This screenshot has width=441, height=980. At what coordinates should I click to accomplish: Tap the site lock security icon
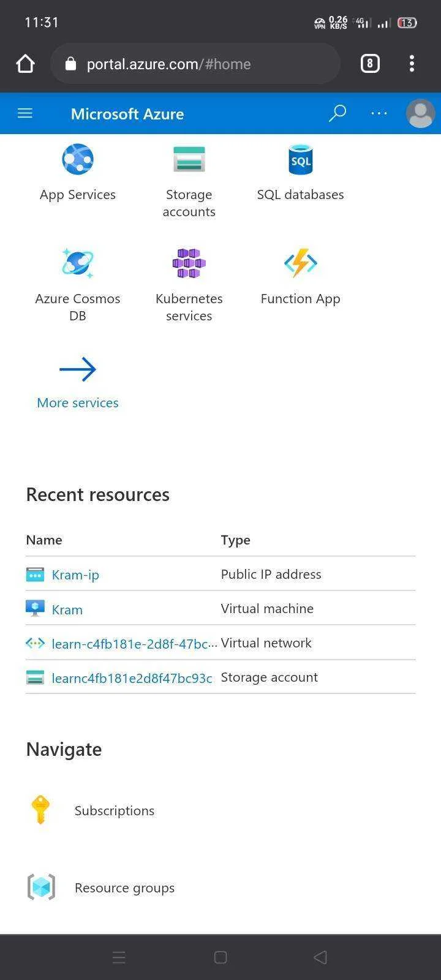click(x=70, y=64)
